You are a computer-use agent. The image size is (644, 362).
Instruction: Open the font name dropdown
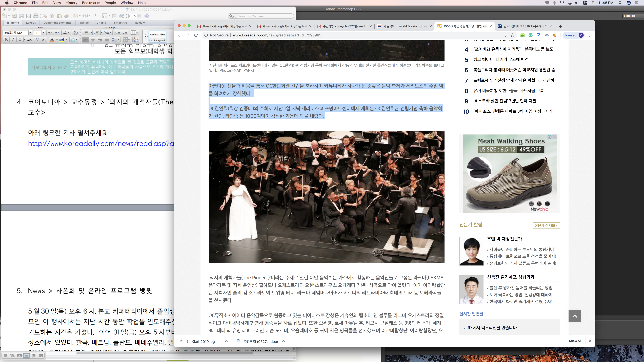pyautogui.click(x=30, y=33)
